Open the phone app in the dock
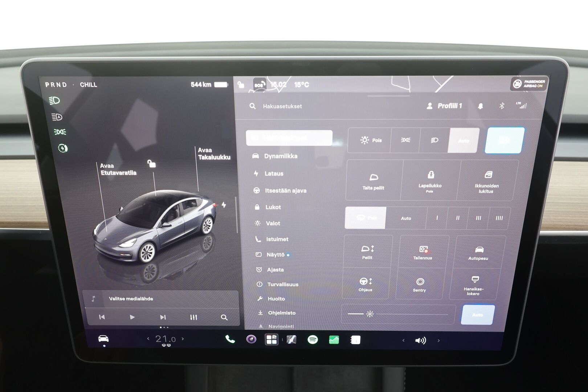 230,339
